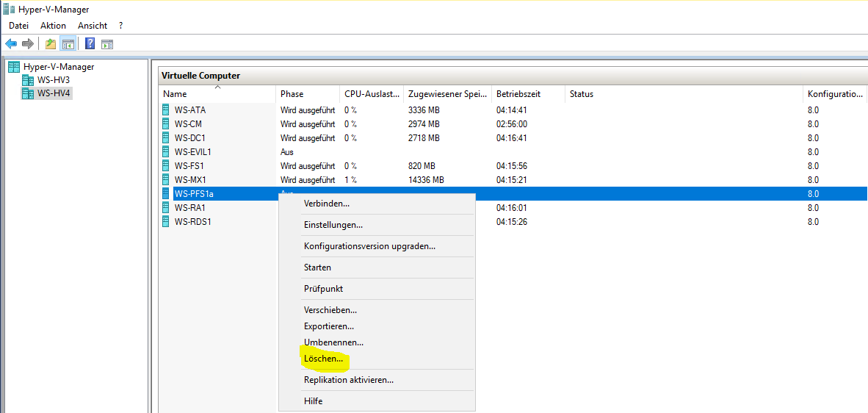Screen dimensions: 868x413
Task: Choose Verschieben... from the context menu
Action: 377,310
